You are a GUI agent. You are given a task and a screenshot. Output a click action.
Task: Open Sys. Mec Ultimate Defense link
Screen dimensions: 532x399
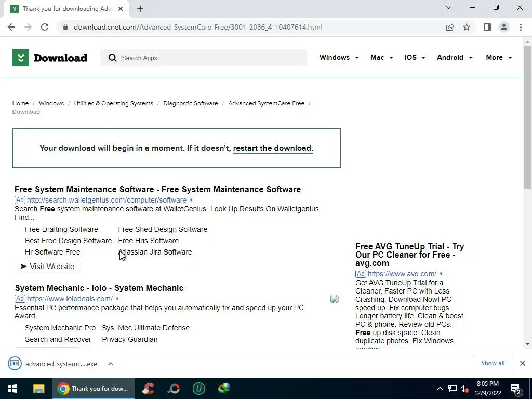145,328
